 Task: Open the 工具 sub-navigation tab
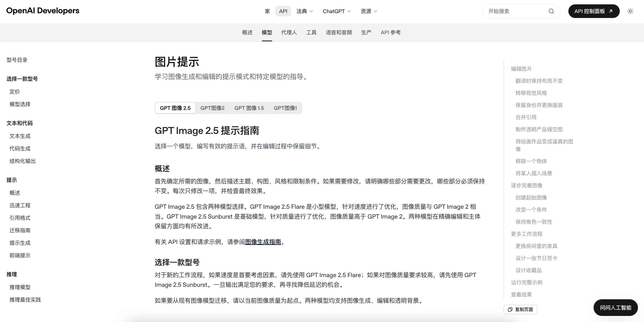tap(311, 32)
